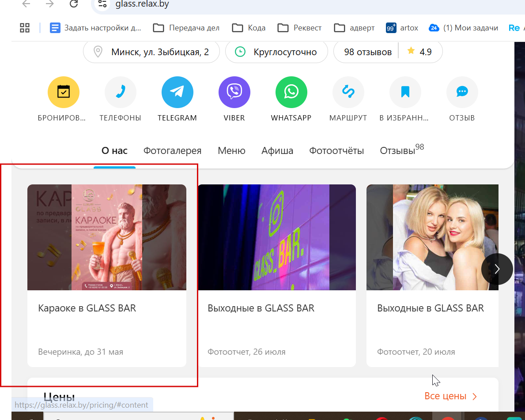Open site info icon in address bar
The image size is (525, 420).
point(102,4)
